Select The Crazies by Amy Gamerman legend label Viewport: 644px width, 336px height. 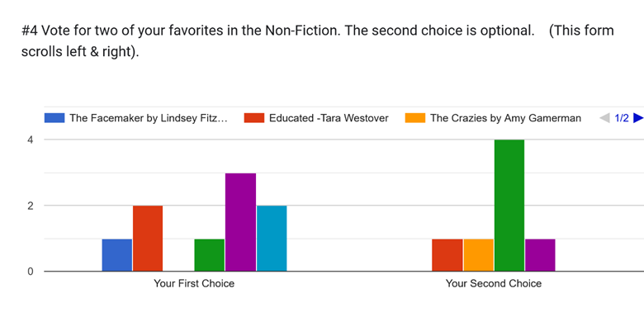coord(505,118)
